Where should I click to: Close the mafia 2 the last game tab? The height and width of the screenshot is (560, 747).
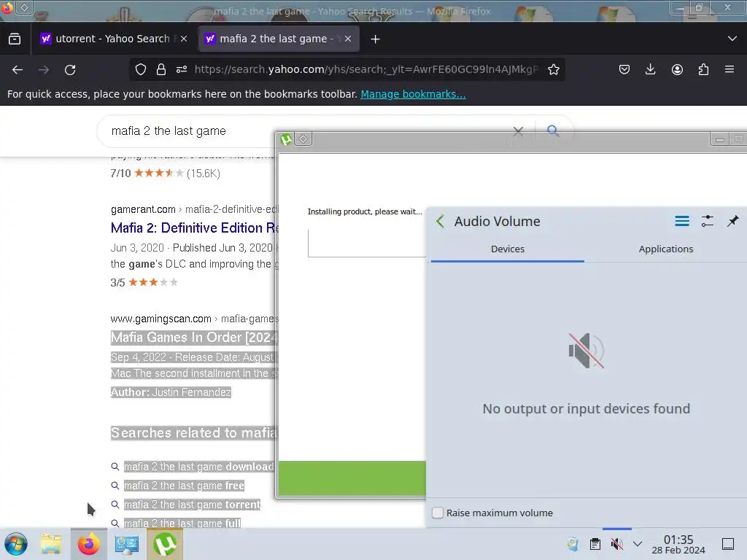tap(348, 39)
